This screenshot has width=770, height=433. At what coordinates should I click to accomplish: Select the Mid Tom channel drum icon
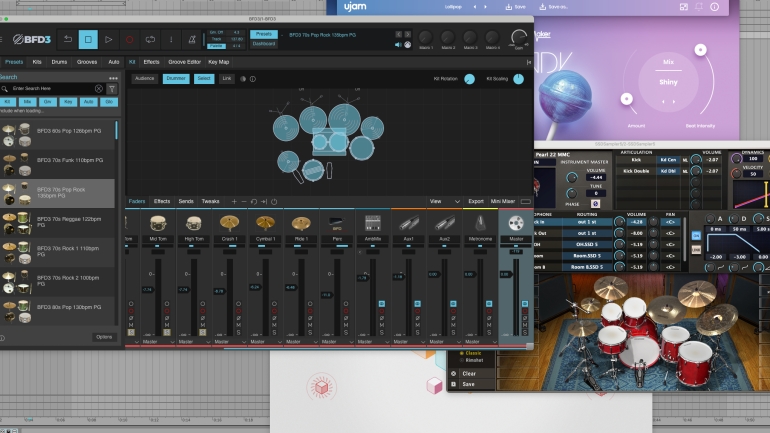point(158,223)
